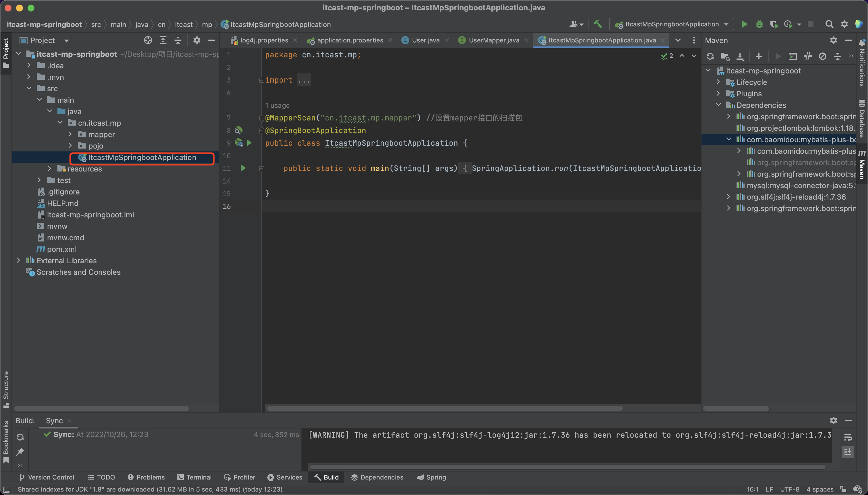Click the Debug bug icon in toolbar
The width and height of the screenshot is (868, 495).
click(x=759, y=24)
